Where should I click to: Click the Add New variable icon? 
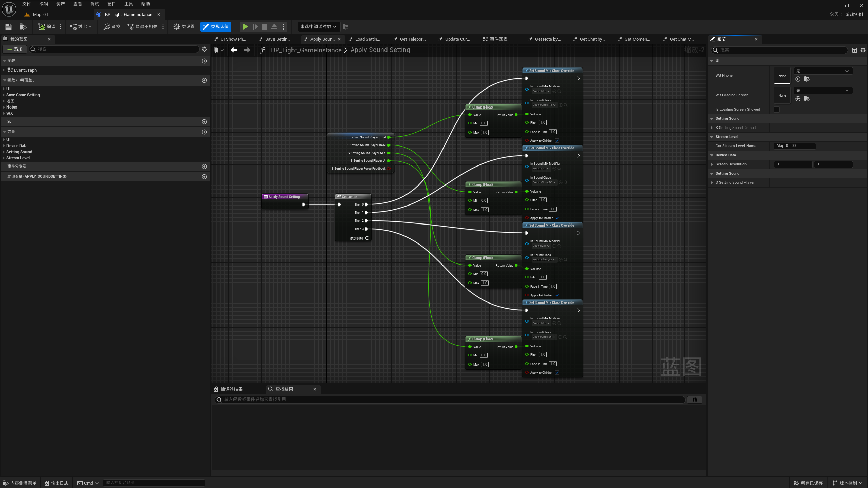point(205,132)
